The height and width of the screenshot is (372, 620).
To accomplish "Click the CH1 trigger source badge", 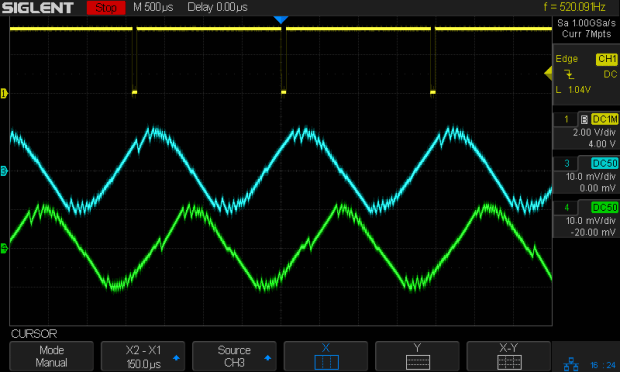I will pyautogui.click(x=607, y=59).
